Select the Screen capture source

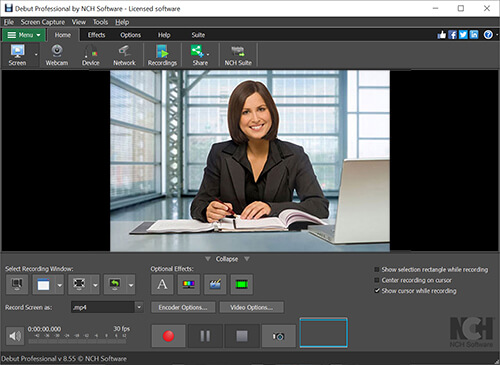pyautogui.click(x=17, y=55)
